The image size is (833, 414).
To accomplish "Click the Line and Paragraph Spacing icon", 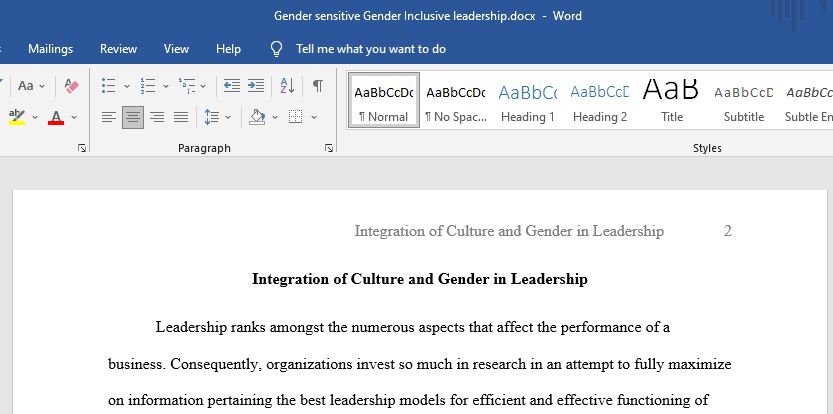I will [211, 117].
